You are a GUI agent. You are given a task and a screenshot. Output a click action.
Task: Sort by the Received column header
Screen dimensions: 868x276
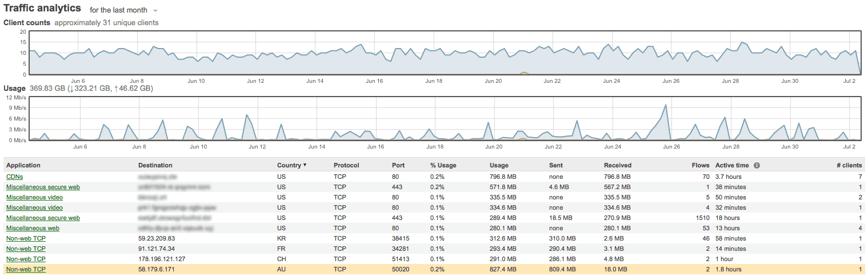618,165
